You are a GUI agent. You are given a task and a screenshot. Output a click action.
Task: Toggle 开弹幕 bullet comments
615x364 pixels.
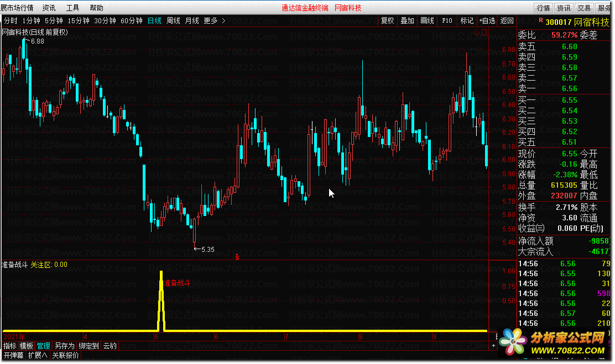(x=14, y=355)
